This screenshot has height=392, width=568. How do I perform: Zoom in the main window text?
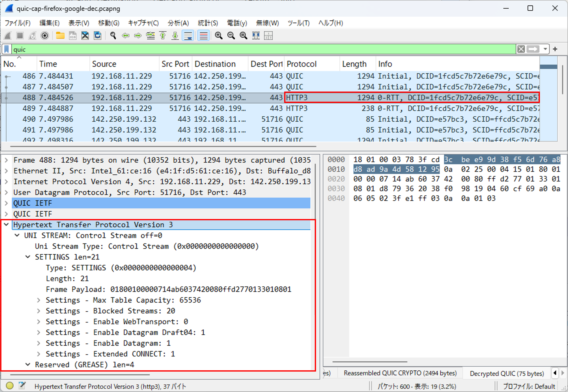[219, 36]
